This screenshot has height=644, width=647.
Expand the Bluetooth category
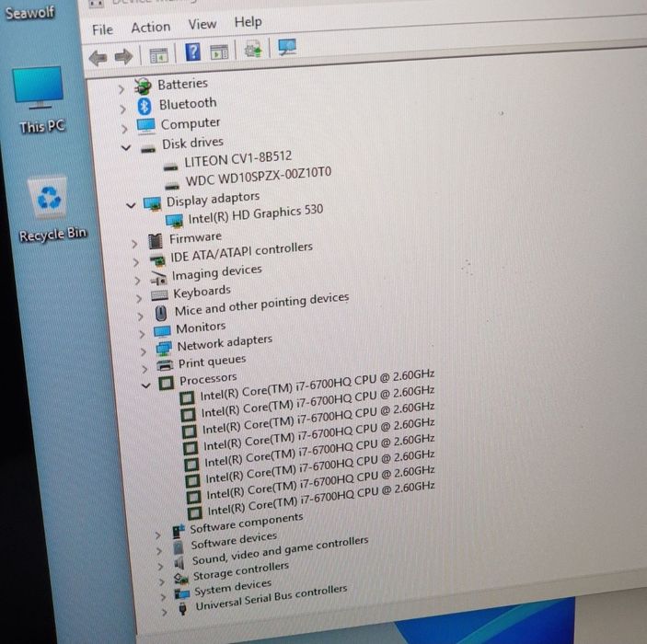[122, 109]
